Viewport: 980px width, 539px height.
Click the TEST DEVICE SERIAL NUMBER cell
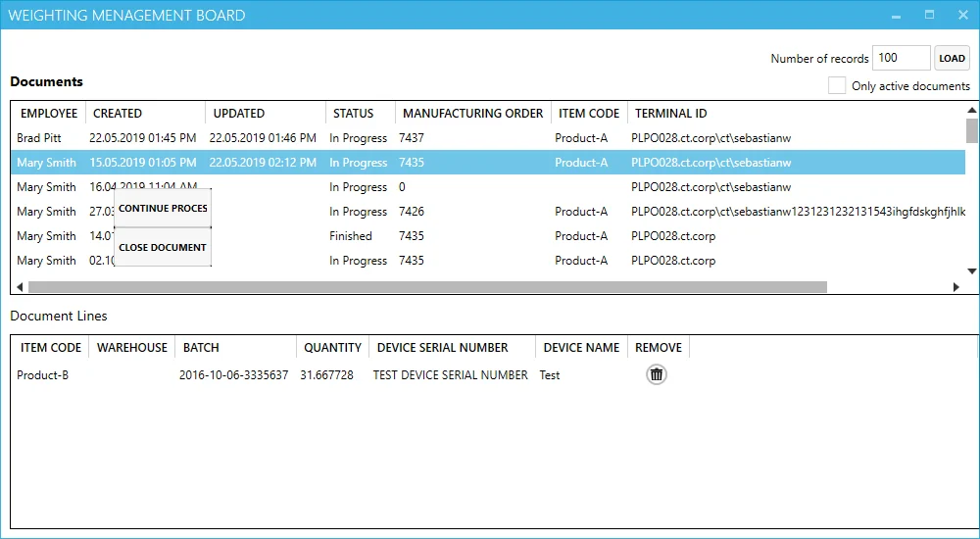click(450, 375)
